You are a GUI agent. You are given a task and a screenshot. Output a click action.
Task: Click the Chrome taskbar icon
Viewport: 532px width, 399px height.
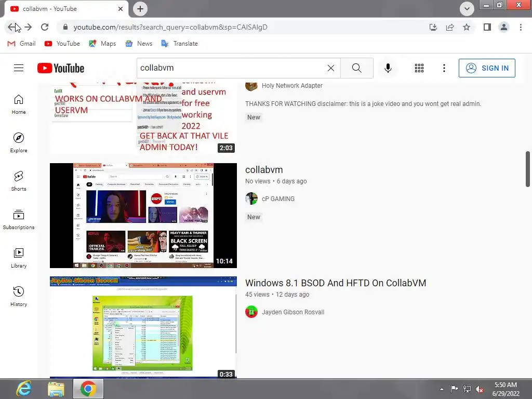pos(88,389)
